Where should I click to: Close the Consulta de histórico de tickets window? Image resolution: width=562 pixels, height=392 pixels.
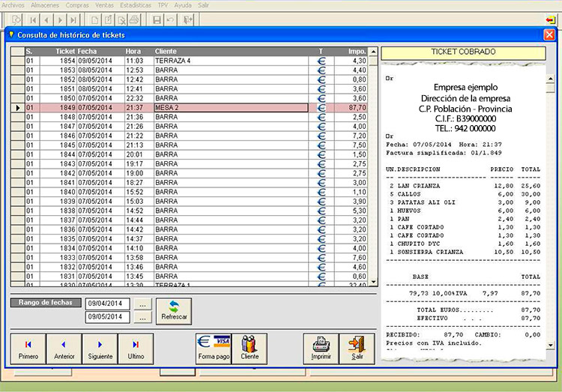(549, 34)
